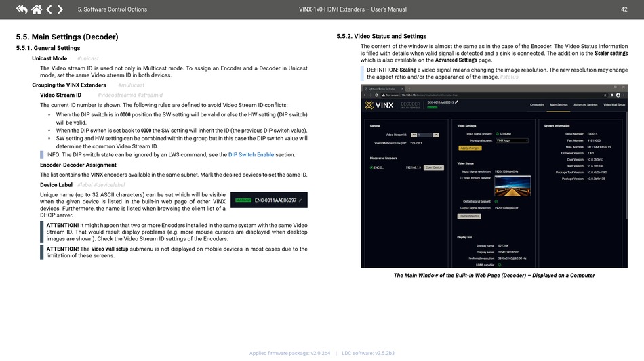Click the Video Stream Id input field
644x361 pixels.
click(x=424, y=135)
